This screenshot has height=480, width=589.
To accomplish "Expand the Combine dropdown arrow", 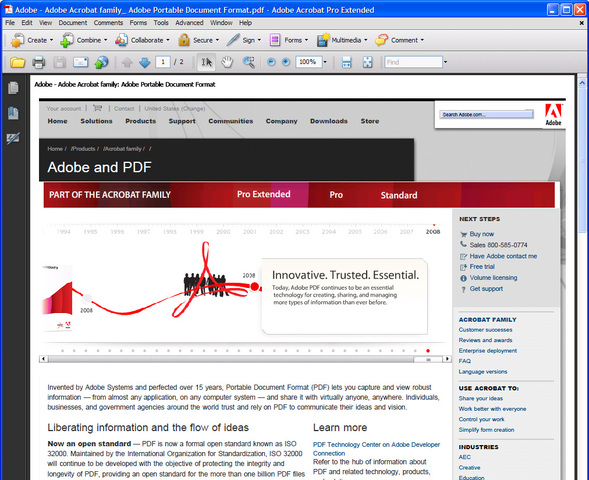I will [106, 40].
